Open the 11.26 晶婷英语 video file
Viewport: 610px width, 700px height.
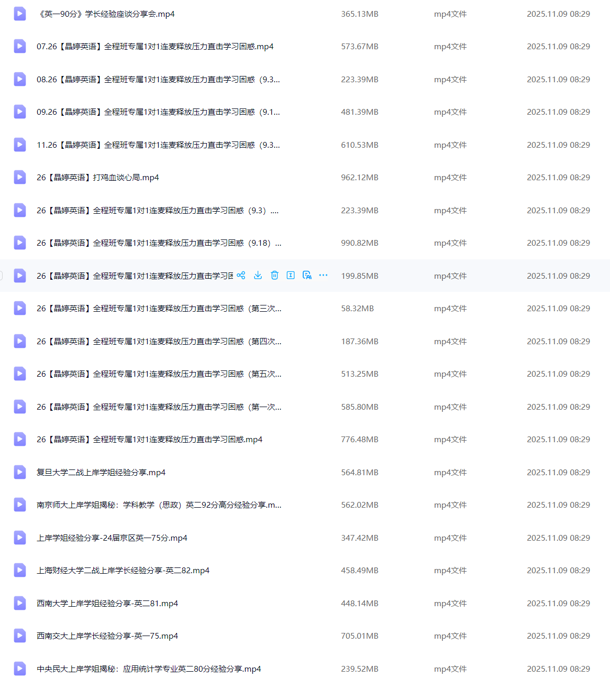pyautogui.click(x=158, y=145)
